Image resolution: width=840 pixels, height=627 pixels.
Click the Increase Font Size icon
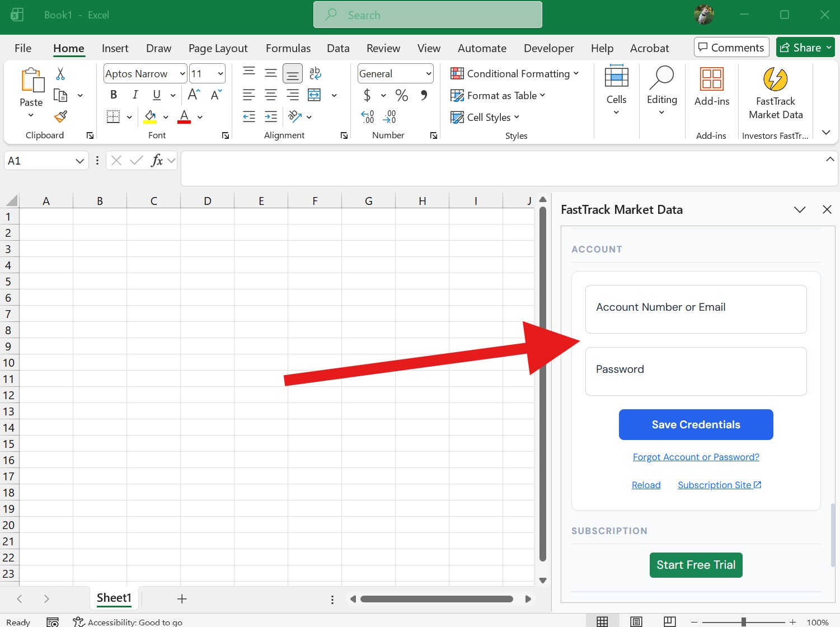[194, 95]
